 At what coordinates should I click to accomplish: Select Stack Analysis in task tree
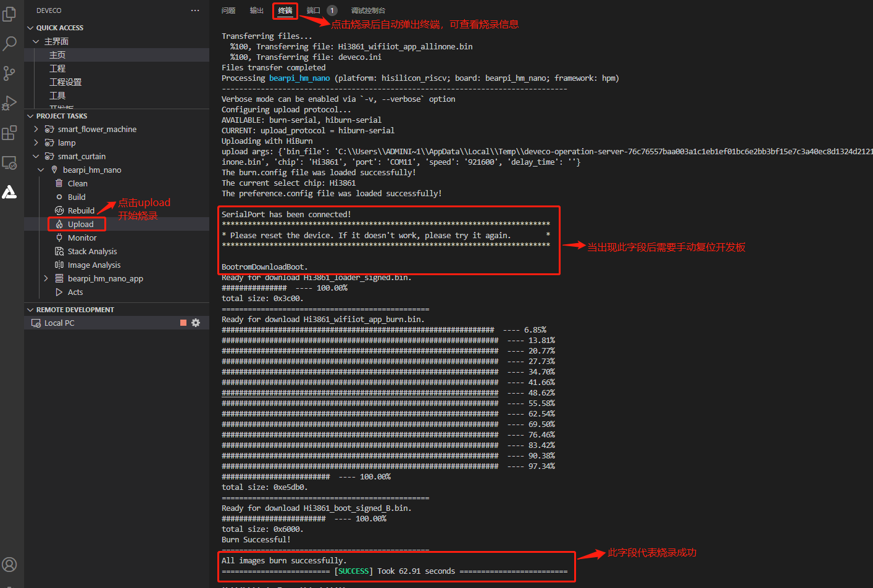coord(92,251)
